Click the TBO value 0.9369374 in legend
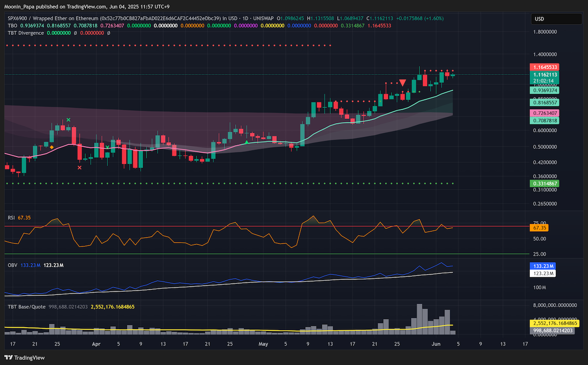 click(32, 26)
